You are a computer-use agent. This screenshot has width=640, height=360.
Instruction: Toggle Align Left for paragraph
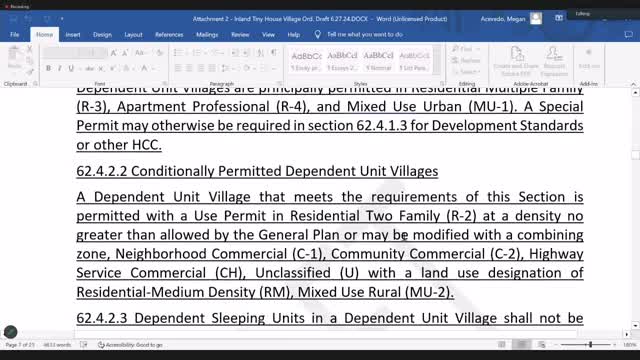coord(178,68)
